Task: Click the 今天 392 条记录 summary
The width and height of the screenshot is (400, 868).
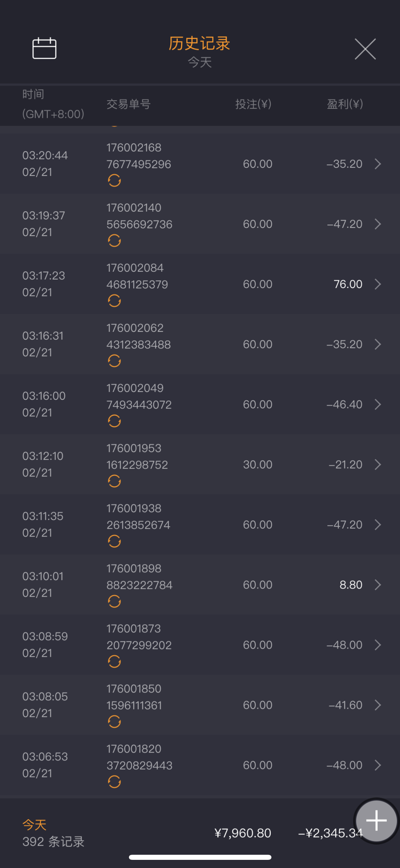Action: click(53, 833)
